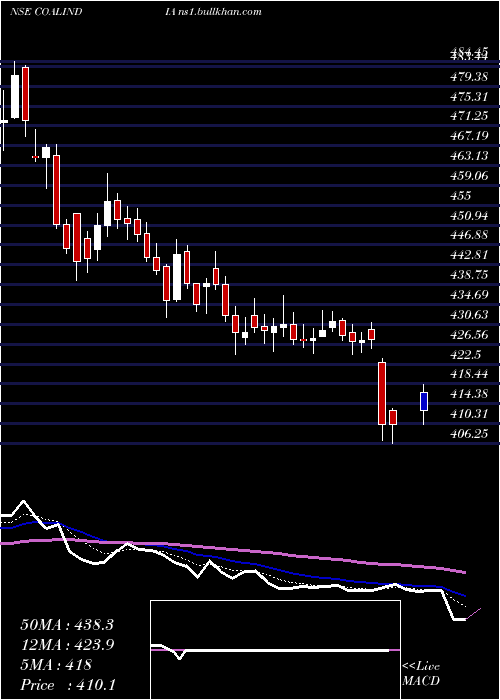The image size is (500, 700).
Task: Select the 418.44 price level label
Action: (468, 374)
